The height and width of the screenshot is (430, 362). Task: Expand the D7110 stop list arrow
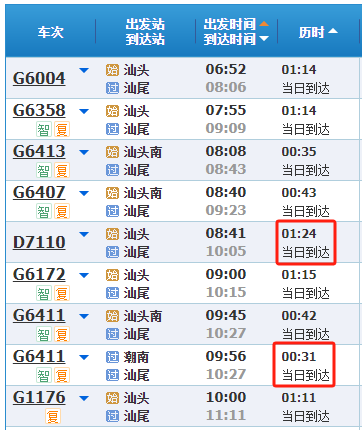pyautogui.click(x=84, y=234)
